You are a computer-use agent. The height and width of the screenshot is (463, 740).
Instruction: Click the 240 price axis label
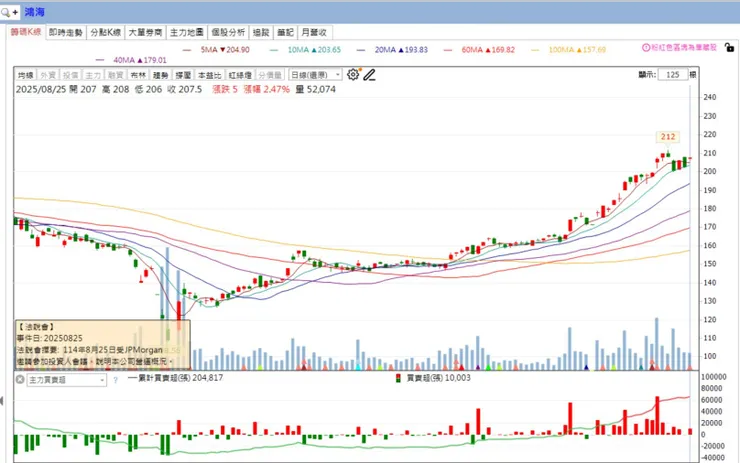tap(709, 97)
